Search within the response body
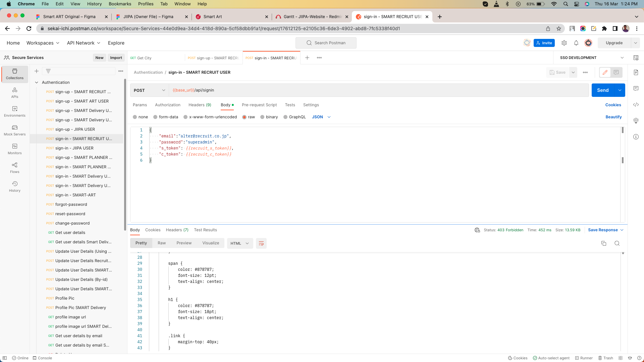Image resolution: width=644 pixels, height=362 pixels. tap(617, 243)
